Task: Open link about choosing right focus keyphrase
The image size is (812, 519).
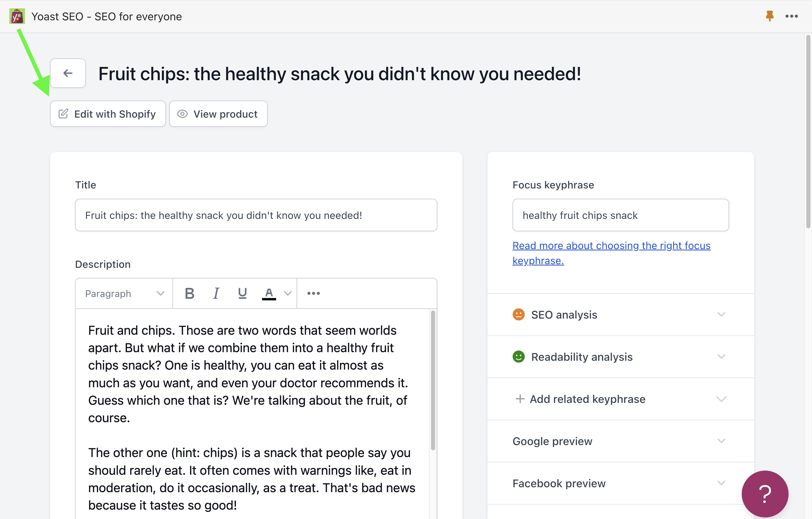Action: click(611, 246)
